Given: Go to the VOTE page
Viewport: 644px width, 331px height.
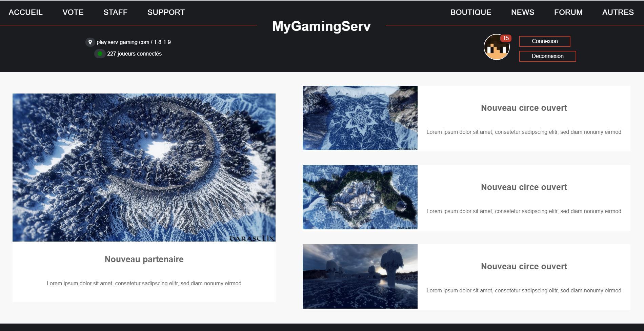Looking at the screenshot, I should [73, 12].
